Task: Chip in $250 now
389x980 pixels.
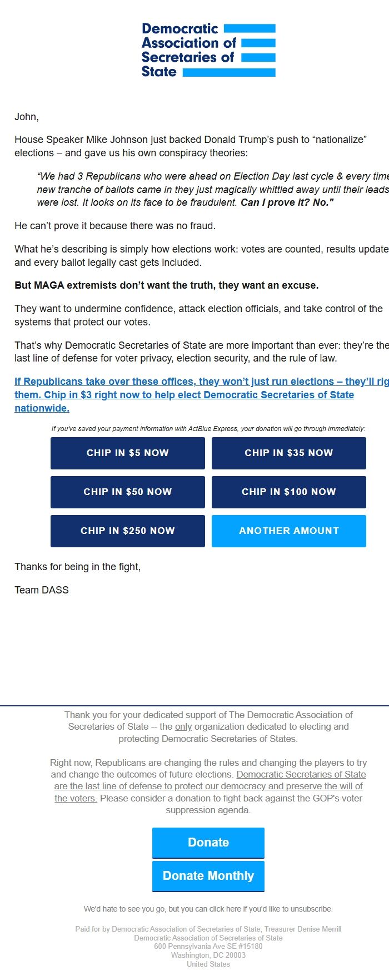Action: (127, 531)
